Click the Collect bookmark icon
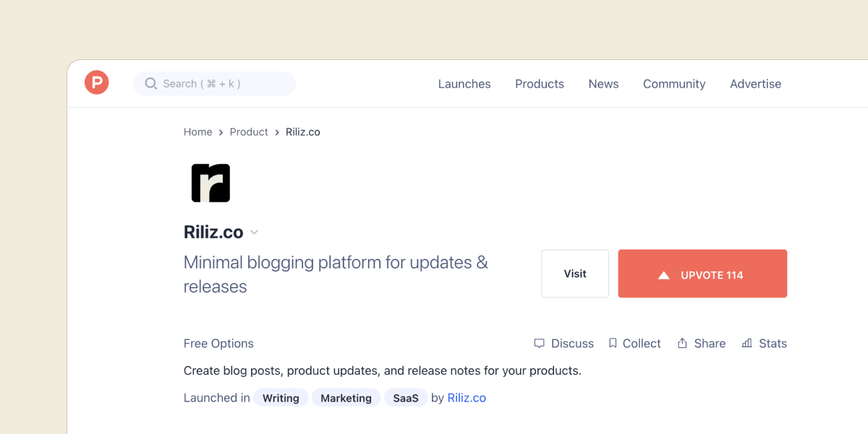This screenshot has height=434, width=868. pyautogui.click(x=613, y=343)
